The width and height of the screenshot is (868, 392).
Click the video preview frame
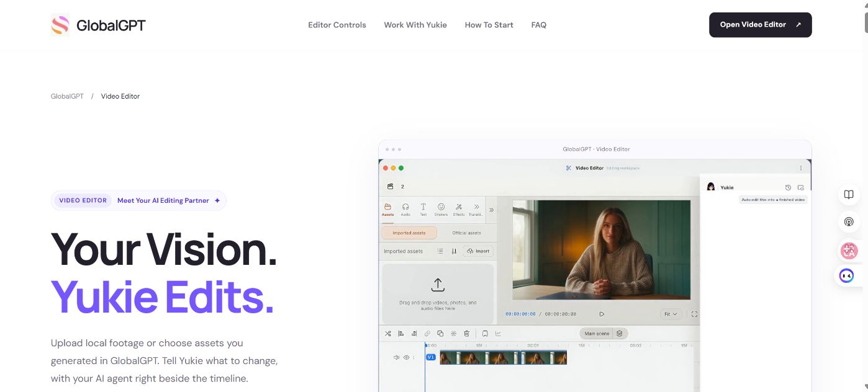(x=601, y=249)
